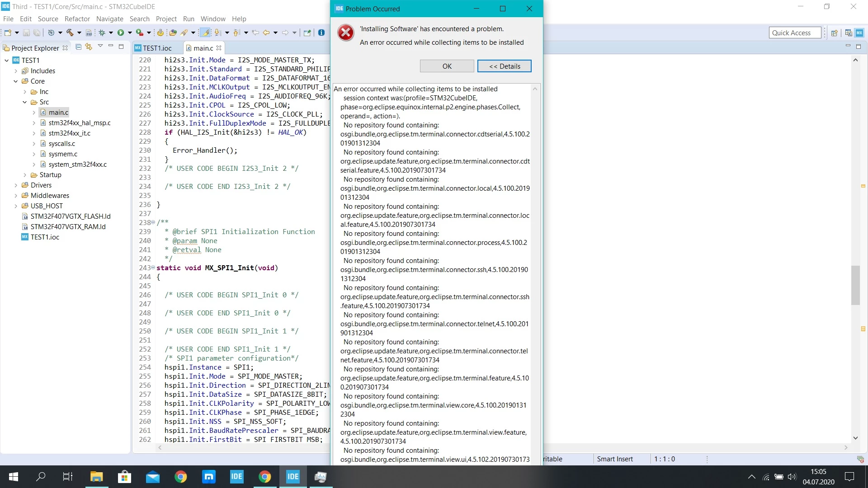Open Project Explorer view menu triangle
Viewport: 868px width, 488px height.
click(100, 47)
